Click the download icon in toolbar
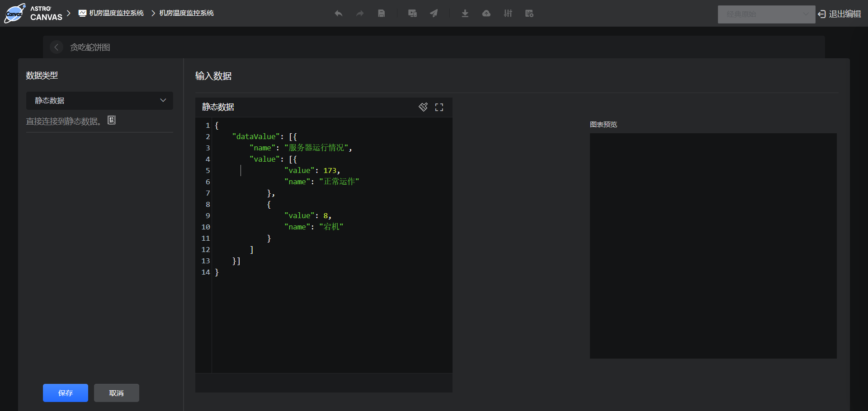The height and width of the screenshot is (411, 868). (x=465, y=14)
